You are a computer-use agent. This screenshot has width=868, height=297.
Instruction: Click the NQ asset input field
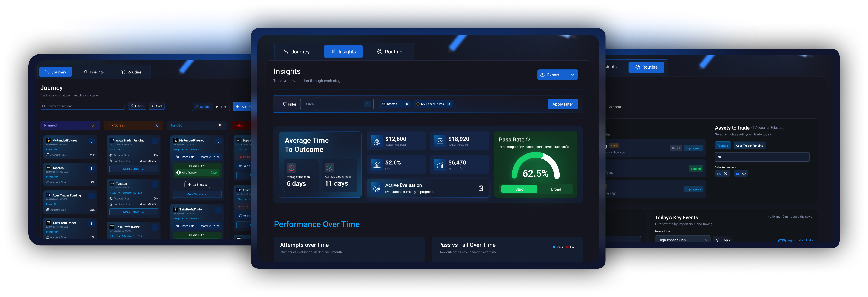pos(762,157)
